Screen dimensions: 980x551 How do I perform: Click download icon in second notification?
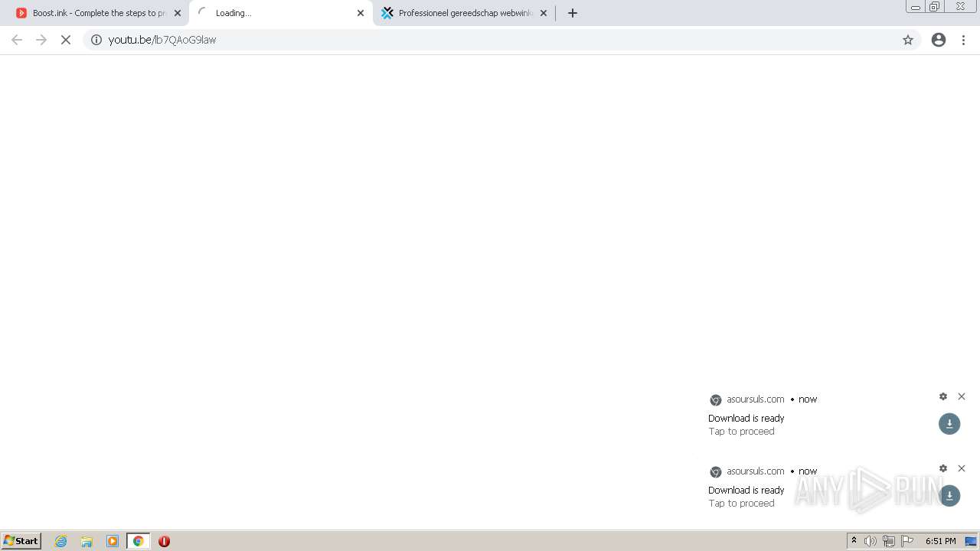click(x=949, y=496)
